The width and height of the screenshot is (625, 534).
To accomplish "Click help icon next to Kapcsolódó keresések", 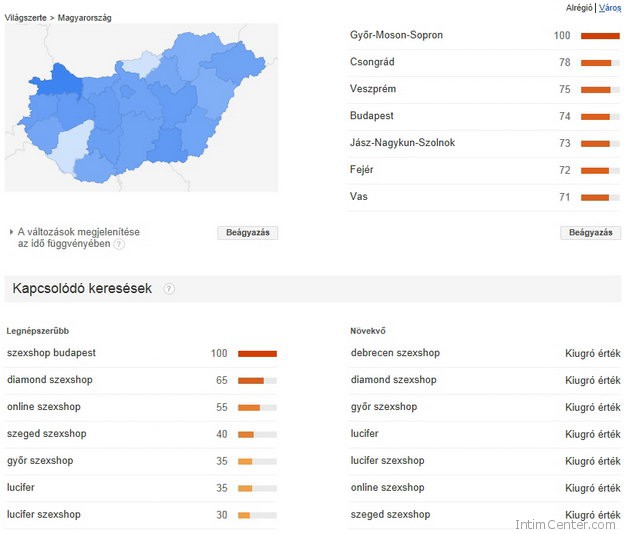I will tap(169, 289).
